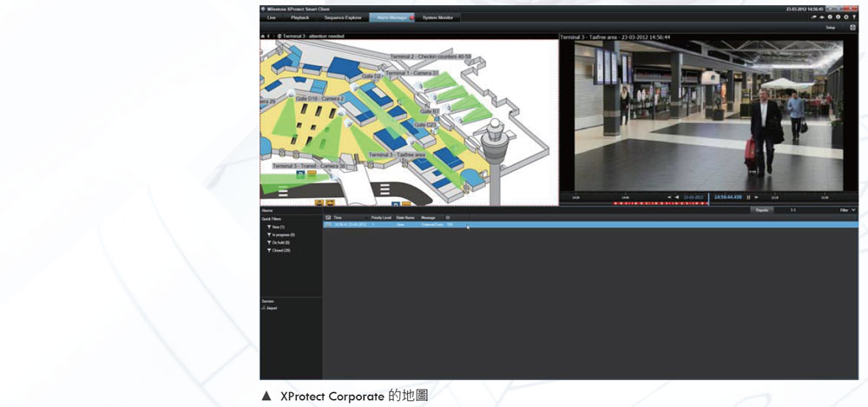This screenshot has width=868, height=407.
Task: Apply the New (1) quick filter
Action: [x=276, y=227]
